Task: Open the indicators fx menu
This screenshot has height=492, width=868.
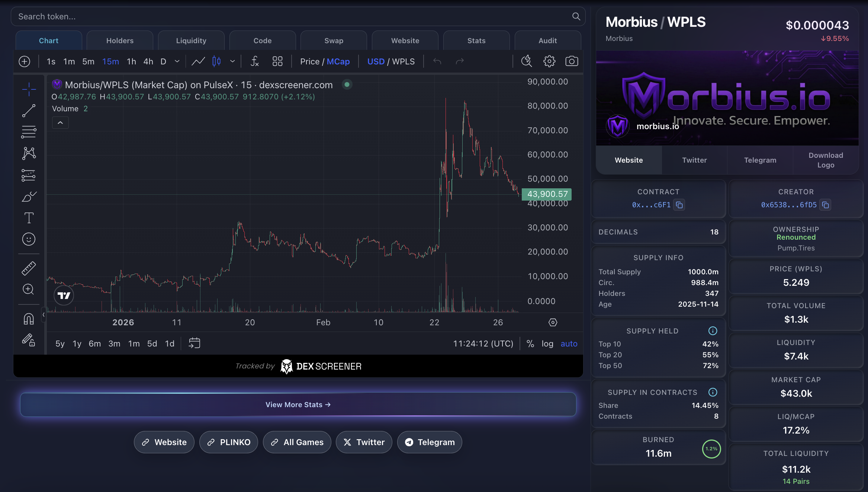Action: [254, 61]
